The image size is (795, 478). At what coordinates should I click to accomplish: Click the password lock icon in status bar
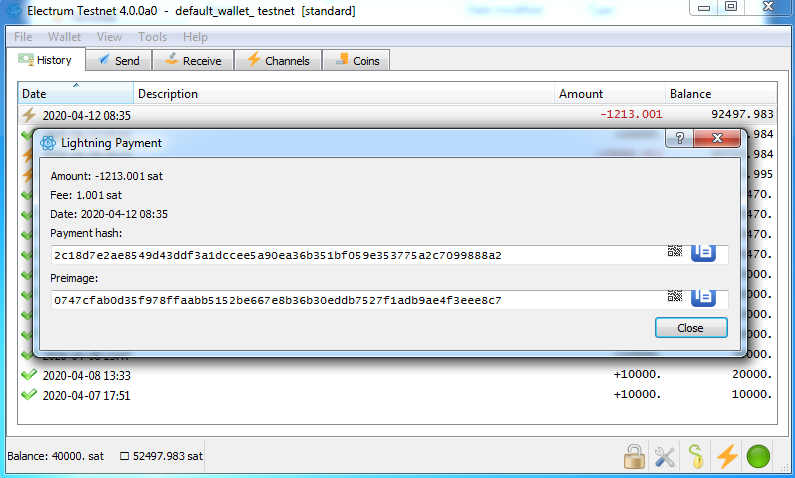634,456
